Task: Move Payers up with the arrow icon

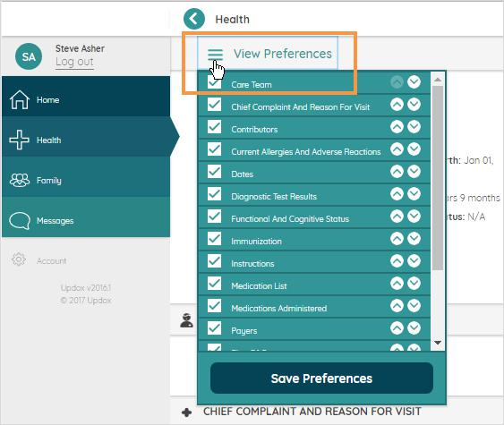Action: [x=397, y=328]
